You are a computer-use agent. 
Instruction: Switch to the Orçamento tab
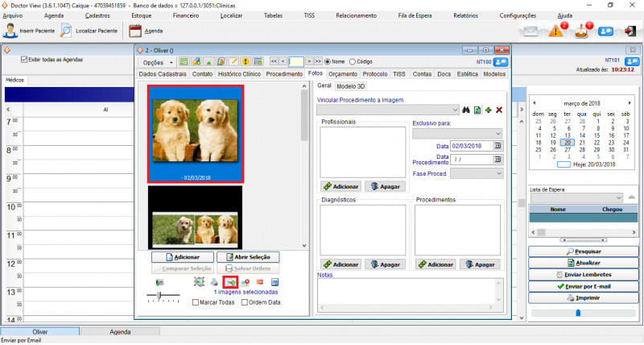343,73
